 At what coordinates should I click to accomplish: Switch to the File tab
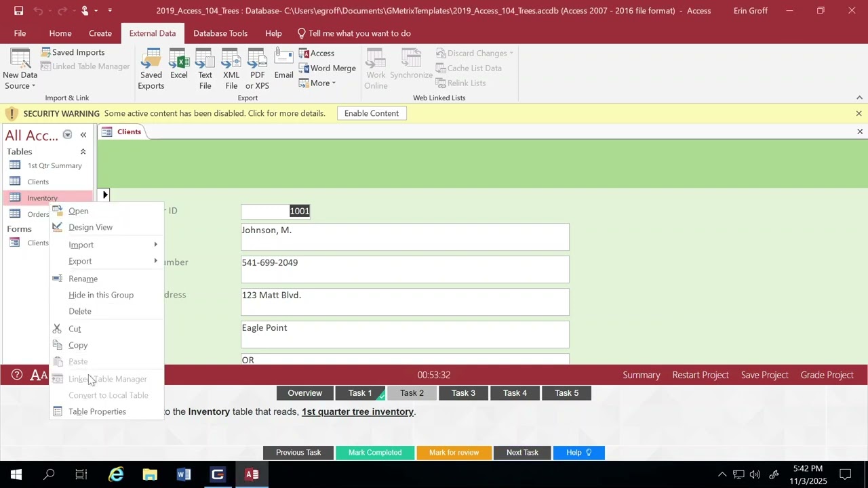tap(20, 33)
